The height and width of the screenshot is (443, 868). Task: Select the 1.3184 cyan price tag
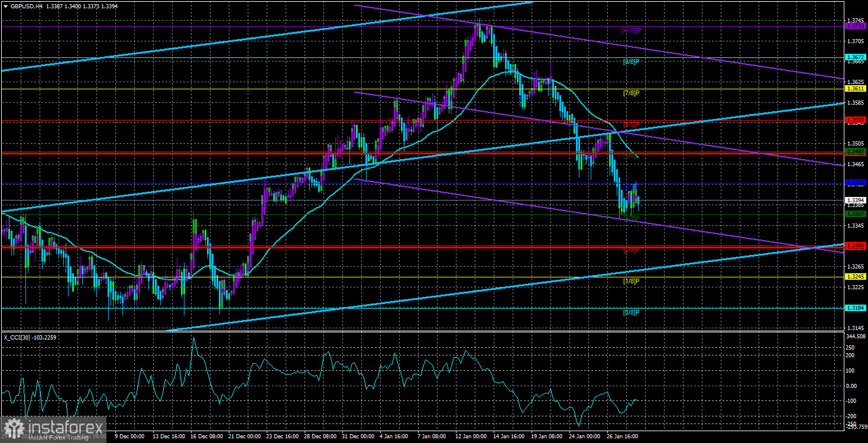856,308
